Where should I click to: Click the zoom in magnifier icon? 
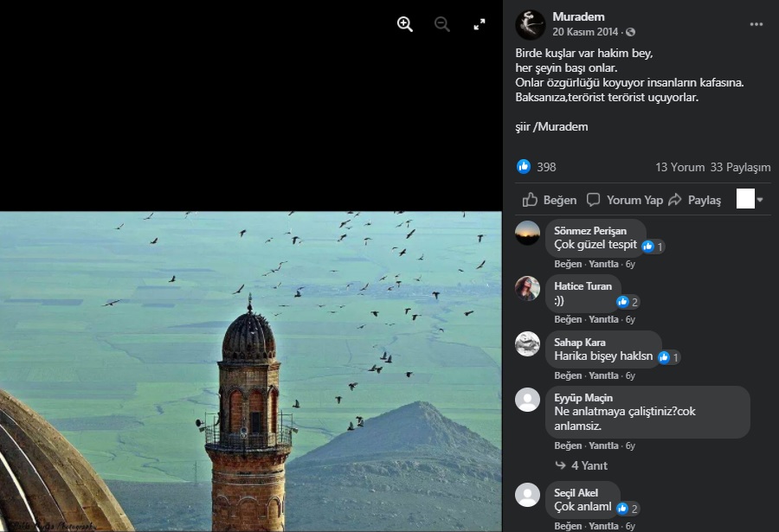pos(404,24)
